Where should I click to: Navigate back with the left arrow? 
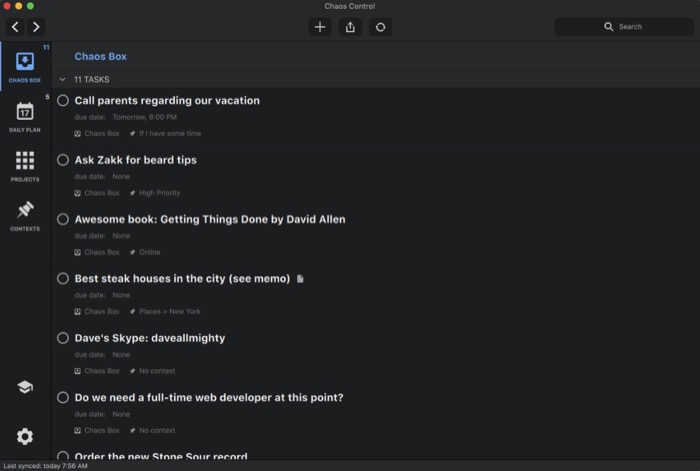click(x=15, y=27)
